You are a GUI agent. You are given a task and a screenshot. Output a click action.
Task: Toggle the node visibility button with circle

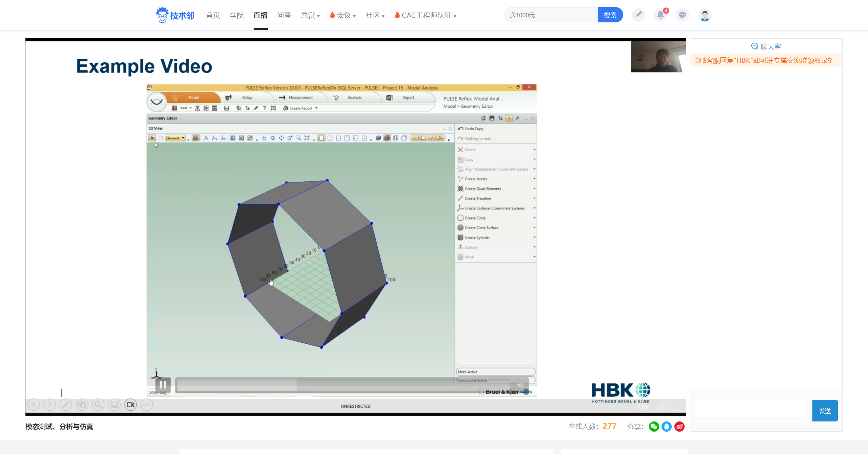414,138
